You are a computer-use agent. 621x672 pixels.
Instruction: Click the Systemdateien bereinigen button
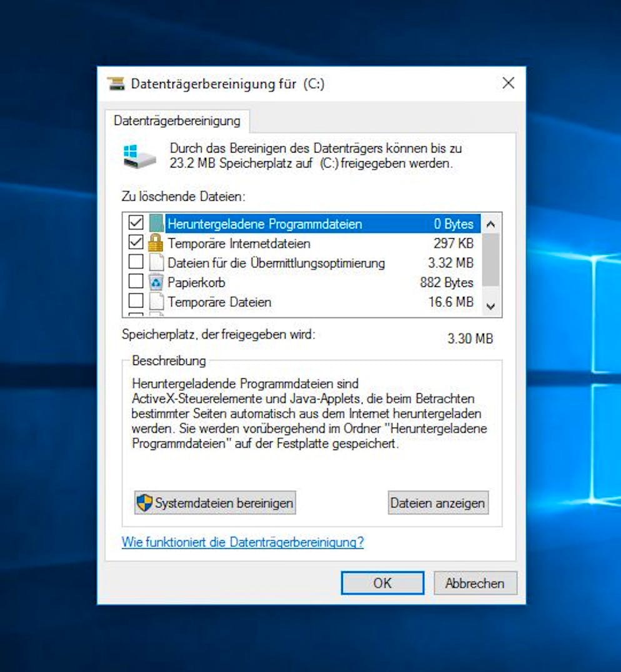pyautogui.click(x=215, y=502)
